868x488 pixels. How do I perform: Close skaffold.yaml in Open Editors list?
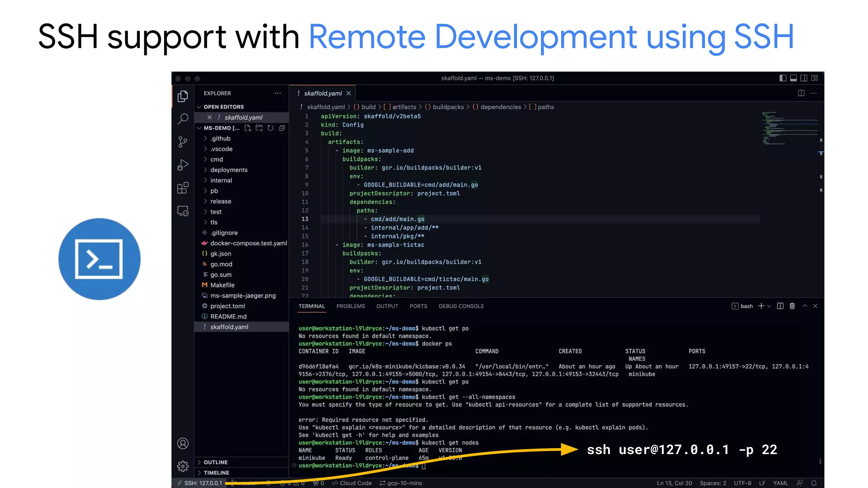click(209, 117)
